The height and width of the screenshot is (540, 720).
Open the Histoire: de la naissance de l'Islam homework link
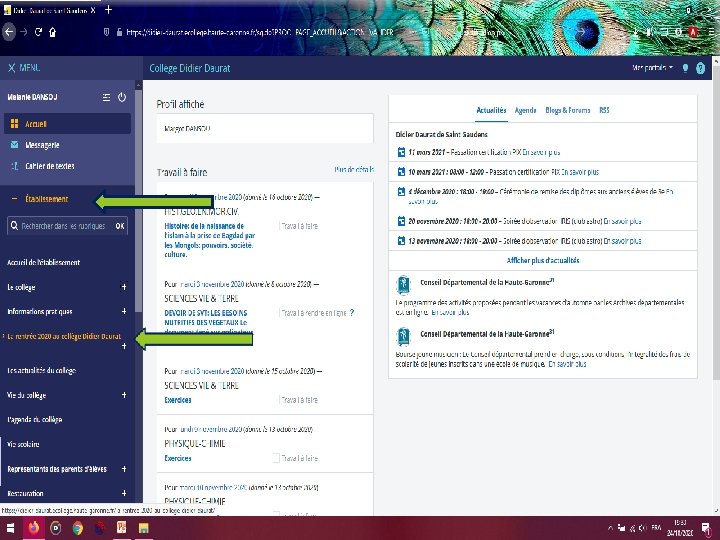[210, 240]
